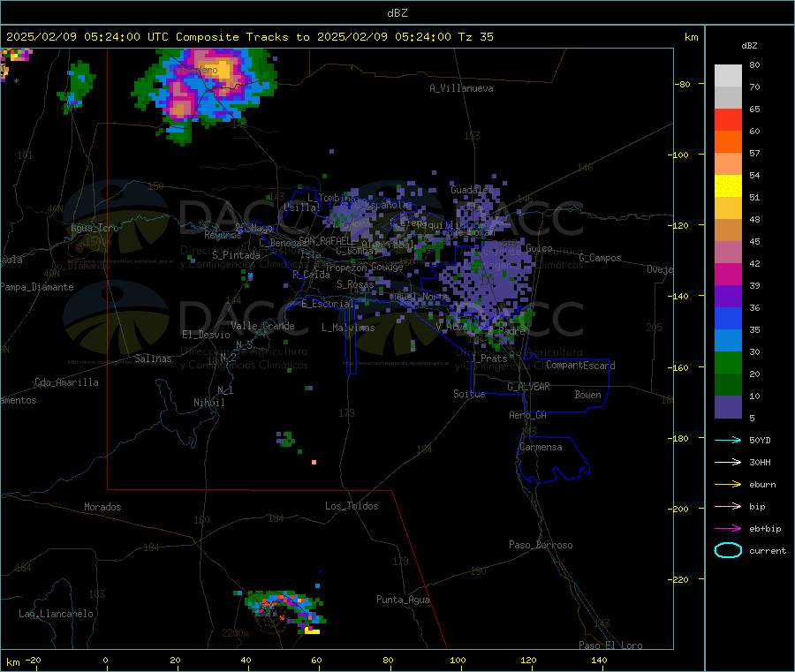Click the '-20' tick on horizontal km axis
The height and width of the screenshot is (672, 795).
click(x=34, y=660)
